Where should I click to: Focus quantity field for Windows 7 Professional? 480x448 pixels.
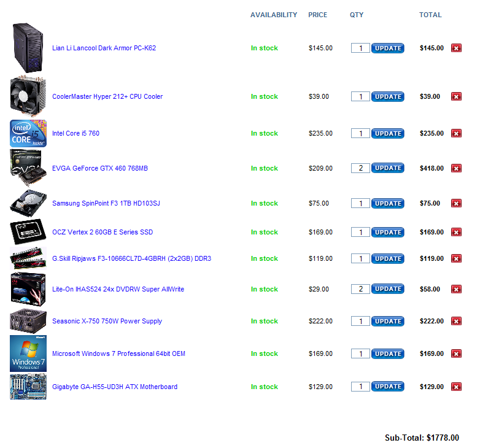pyautogui.click(x=360, y=353)
